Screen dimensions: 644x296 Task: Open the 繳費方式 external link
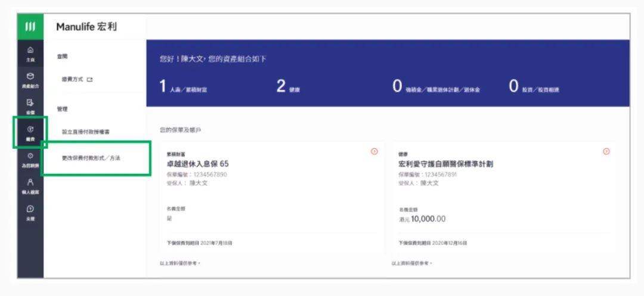(77, 80)
